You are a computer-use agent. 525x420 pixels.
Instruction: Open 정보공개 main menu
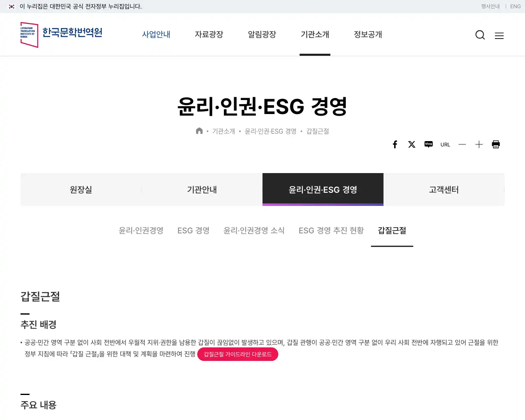tap(368, 34)
